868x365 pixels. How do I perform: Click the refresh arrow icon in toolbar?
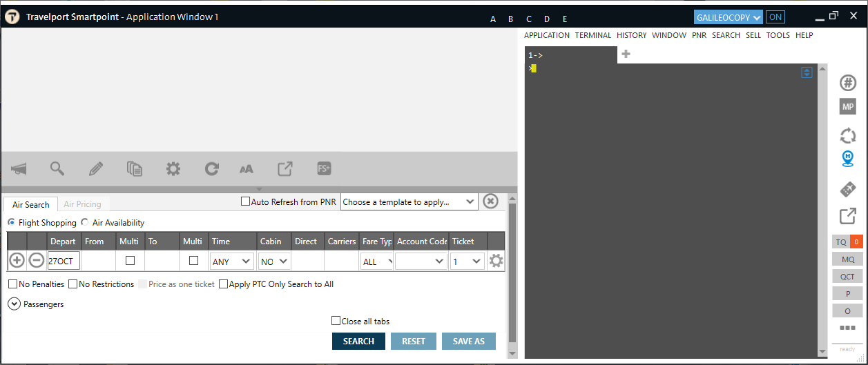(x=211, y=168)
